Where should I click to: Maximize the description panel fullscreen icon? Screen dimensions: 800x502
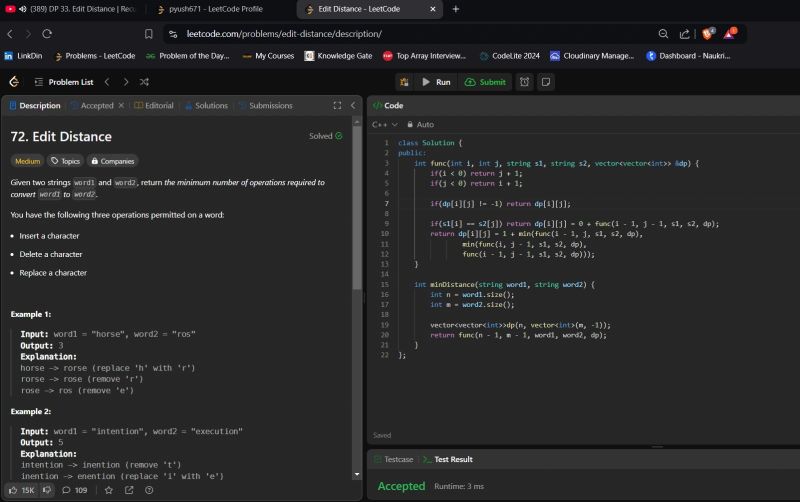[x=337, y=106]
